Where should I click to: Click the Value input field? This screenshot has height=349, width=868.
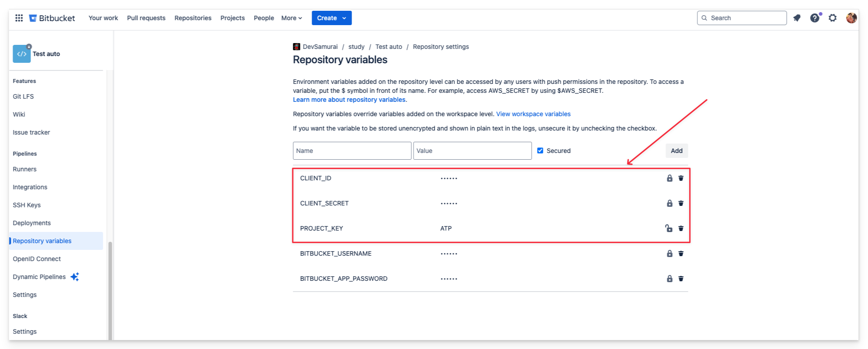[x=472, y=151]
